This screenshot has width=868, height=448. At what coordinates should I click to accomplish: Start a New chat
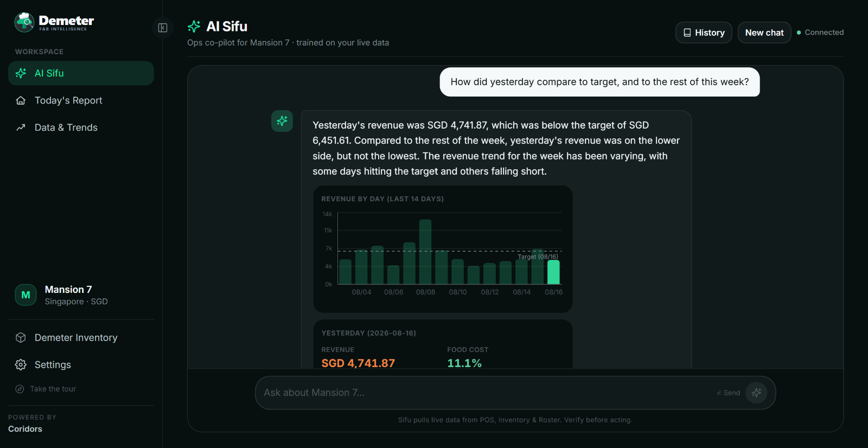764,33
